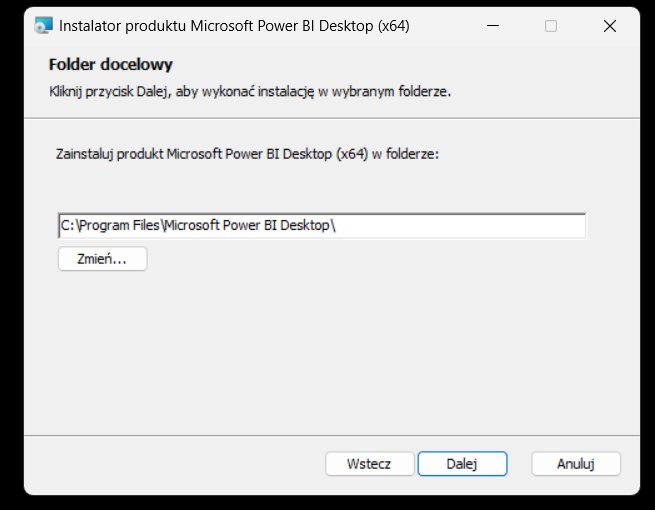The image size is (655, 510).
Task: Click "Microsoft Power BI Desktop" in path field
Action: tap(247, 226)
